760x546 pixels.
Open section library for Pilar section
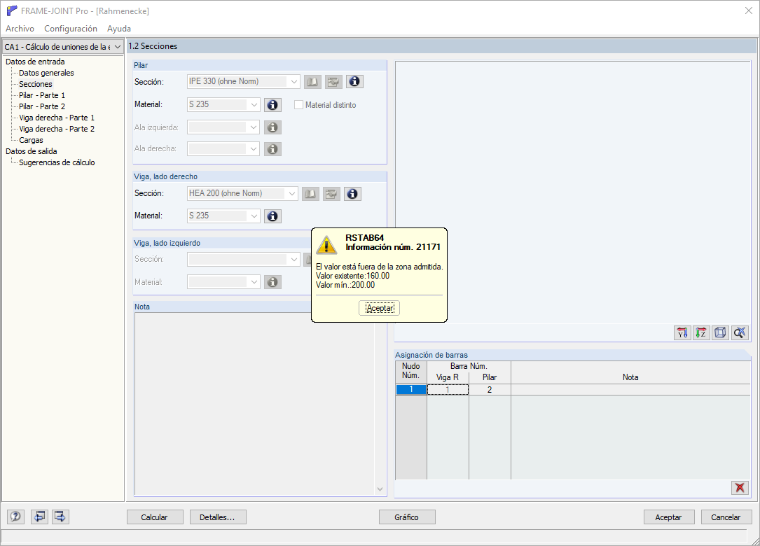(x=313, y=81)
